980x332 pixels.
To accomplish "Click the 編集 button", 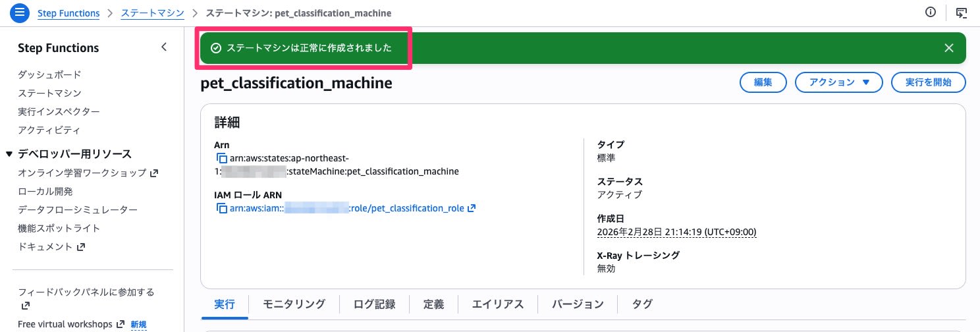I will [x=763, y=82].
